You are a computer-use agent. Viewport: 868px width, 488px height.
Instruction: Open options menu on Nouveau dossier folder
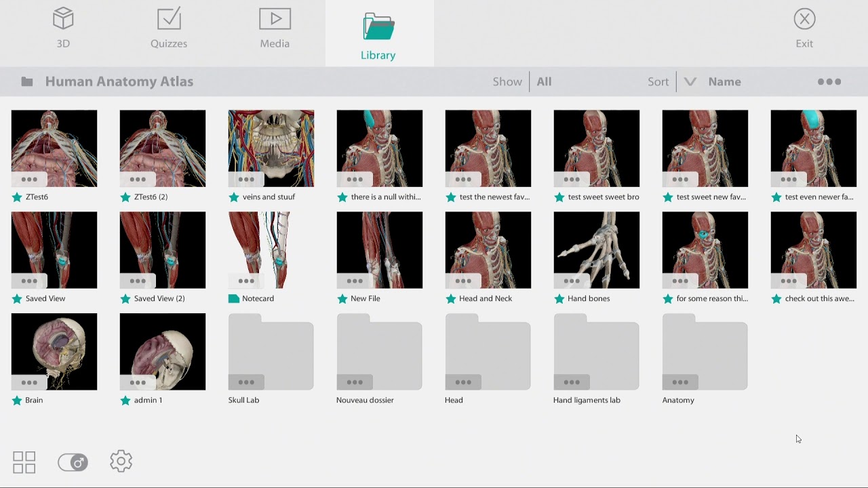(355, 383)
